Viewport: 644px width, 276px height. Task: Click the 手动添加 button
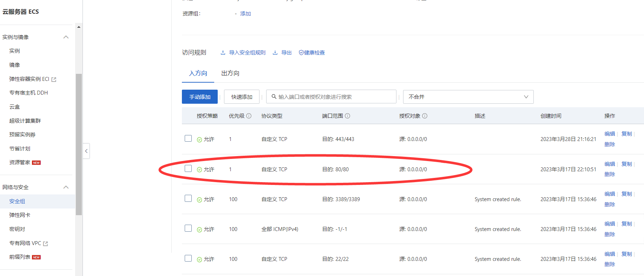[199, 97]
